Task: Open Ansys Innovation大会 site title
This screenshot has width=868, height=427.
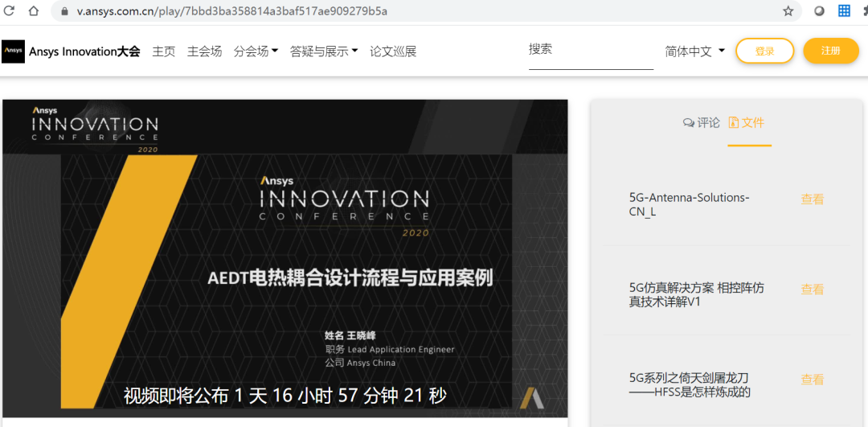Action: [x=84, y=51]
